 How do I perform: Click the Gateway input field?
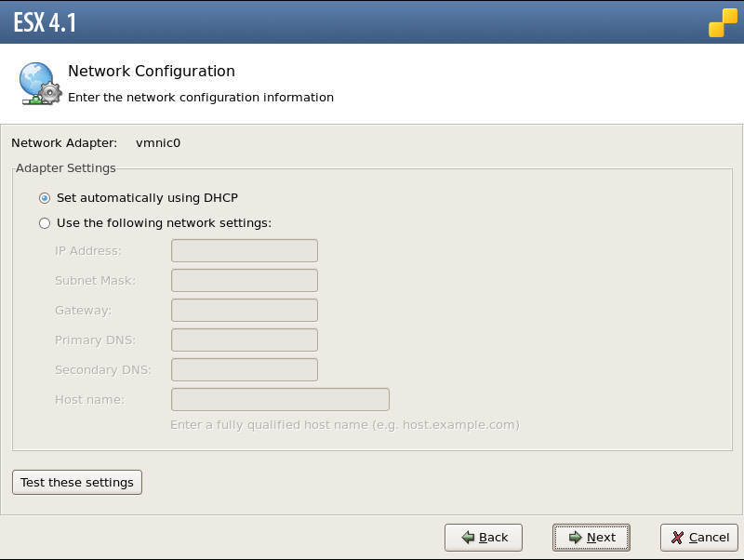245,311
